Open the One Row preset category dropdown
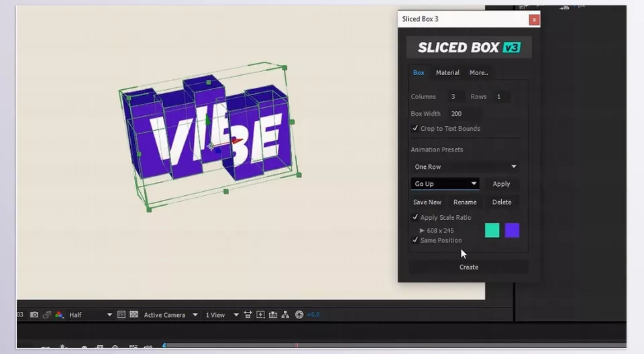This screenshot has height=354, width=644. (x=465, y=167)
